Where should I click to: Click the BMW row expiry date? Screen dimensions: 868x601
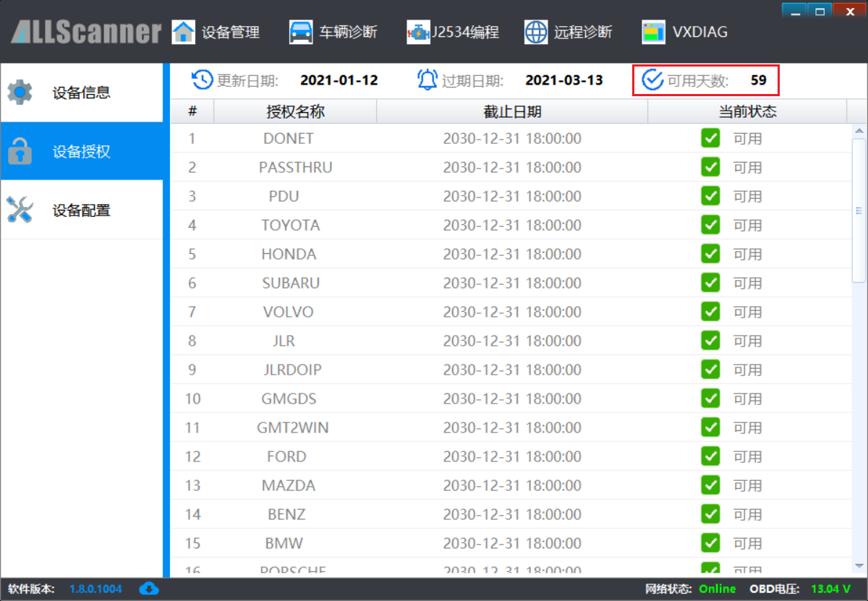tap(512, 543)
